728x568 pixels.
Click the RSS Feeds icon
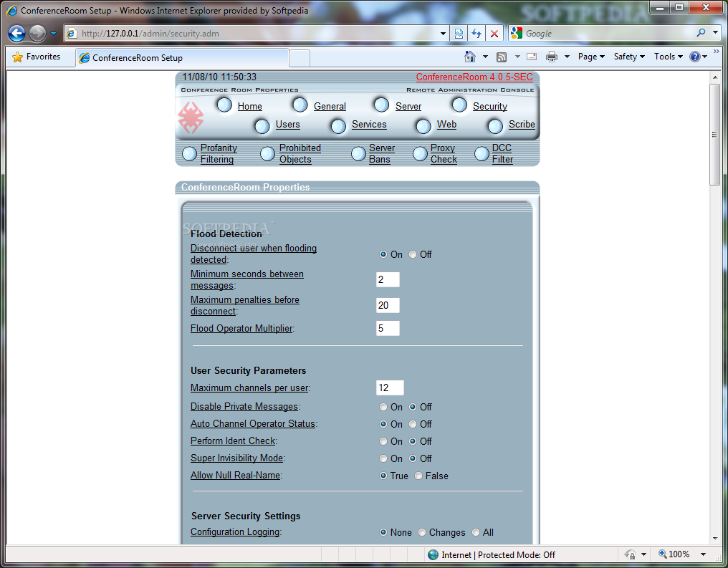tap(502, 57)
